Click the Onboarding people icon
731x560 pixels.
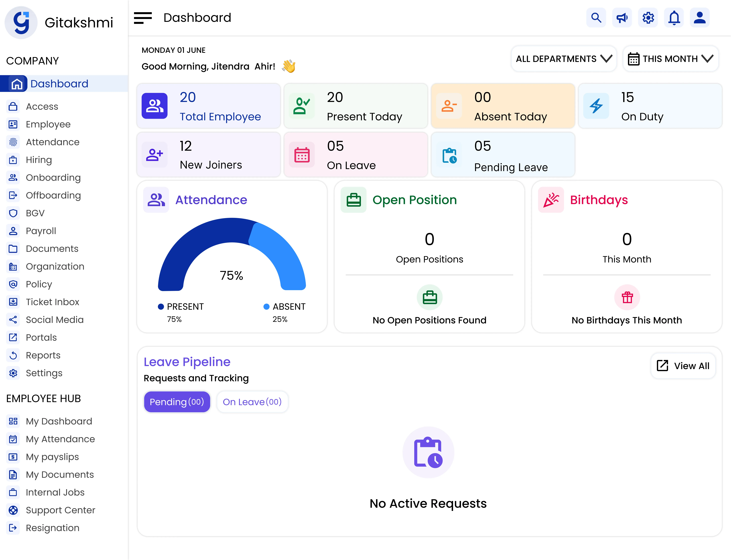[x=13, y=178]
